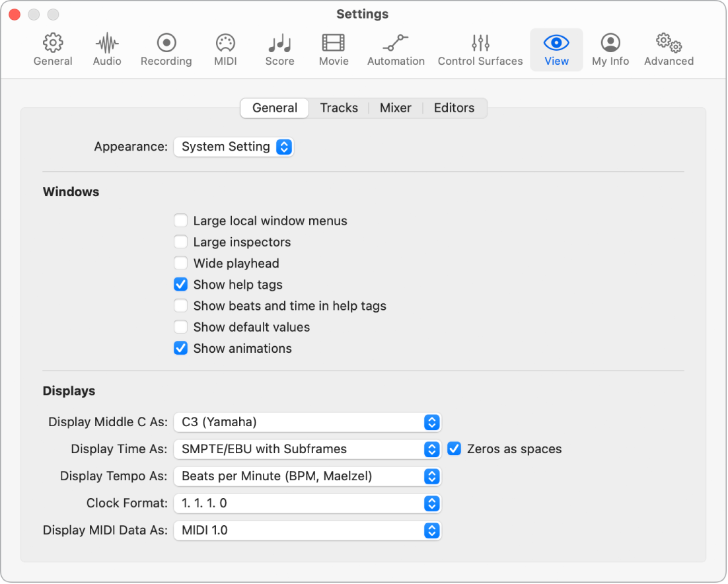Open the Appearance dropdown
The image size is (728, 584).
pos(233,147)
